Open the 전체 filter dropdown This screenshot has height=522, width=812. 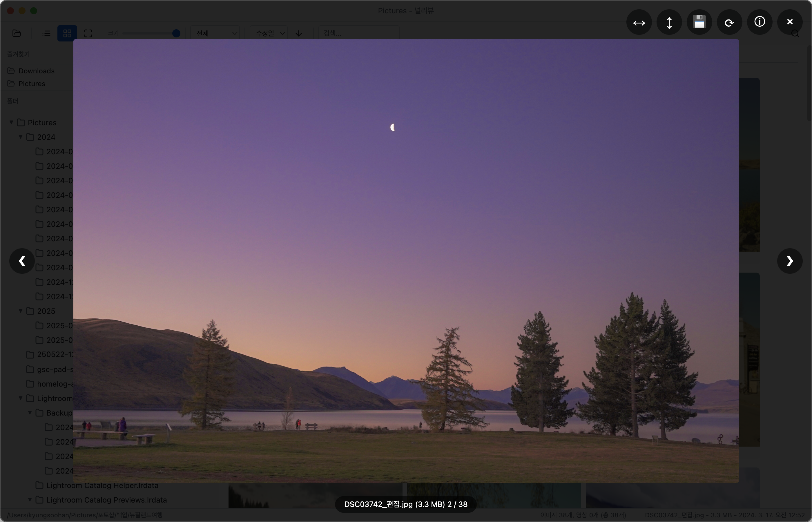pos(216,33)
